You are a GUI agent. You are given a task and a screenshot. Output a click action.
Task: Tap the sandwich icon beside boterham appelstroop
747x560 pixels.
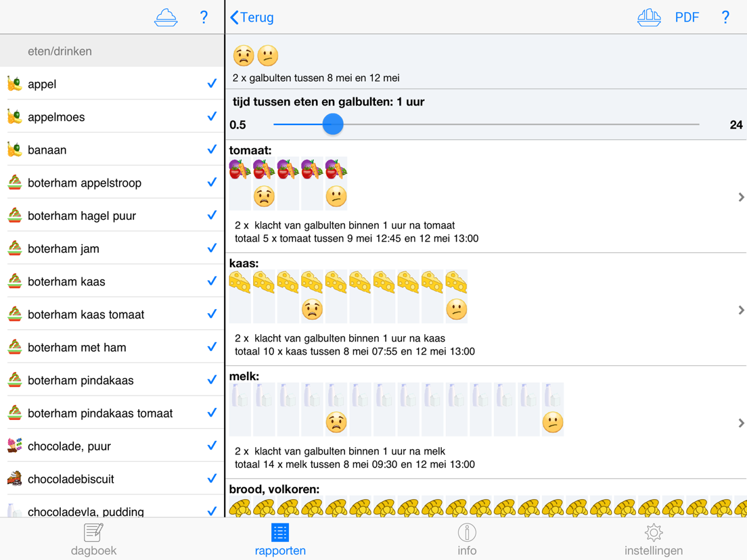point(15,183)
